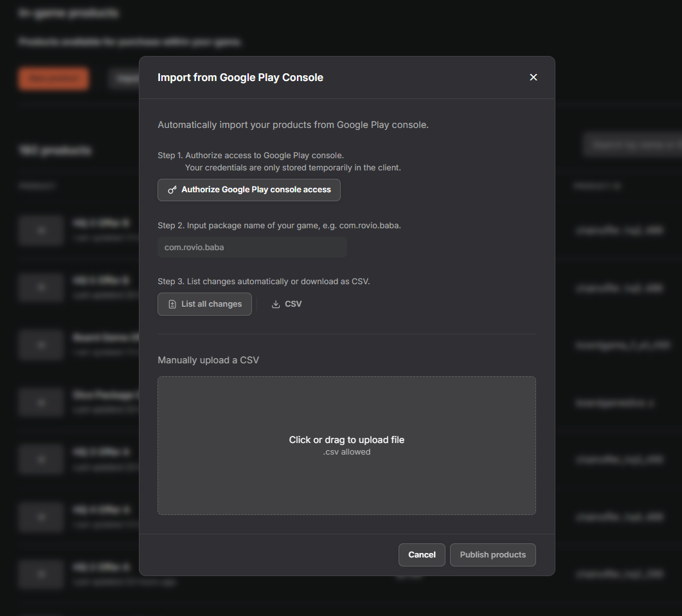The width and height of the screenshot is (682, 616).
Task: Click the 'Manually upload a CSV' heading
Action: (208, 360)
